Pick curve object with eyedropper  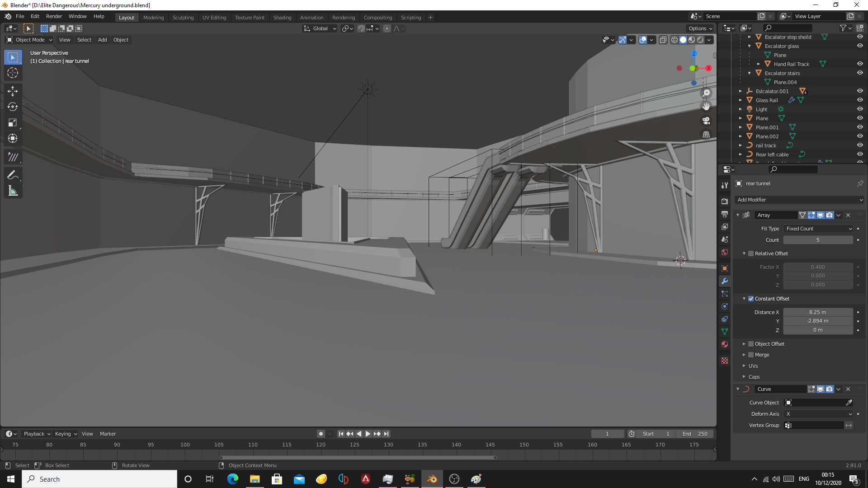click(x=849, y=403)
